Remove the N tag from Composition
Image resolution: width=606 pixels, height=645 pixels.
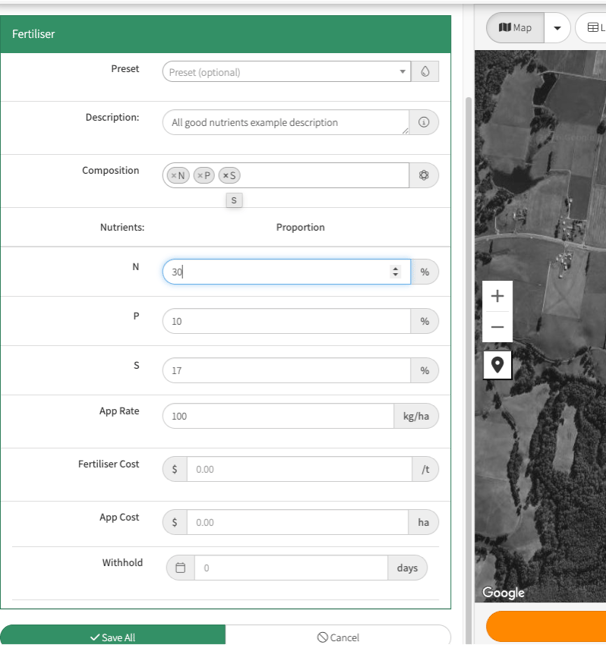point(173,176)
